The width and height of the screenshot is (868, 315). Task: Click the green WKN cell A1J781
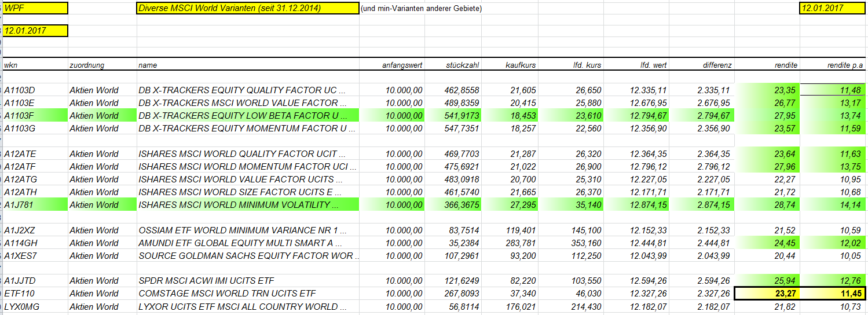click(35, 204)
